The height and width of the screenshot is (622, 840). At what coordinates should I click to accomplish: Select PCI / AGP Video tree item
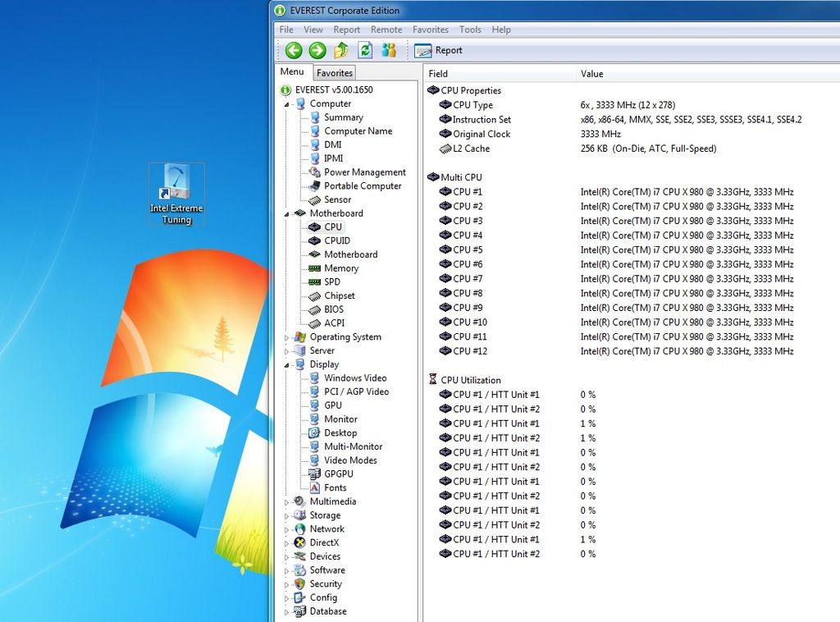[356, 391]
